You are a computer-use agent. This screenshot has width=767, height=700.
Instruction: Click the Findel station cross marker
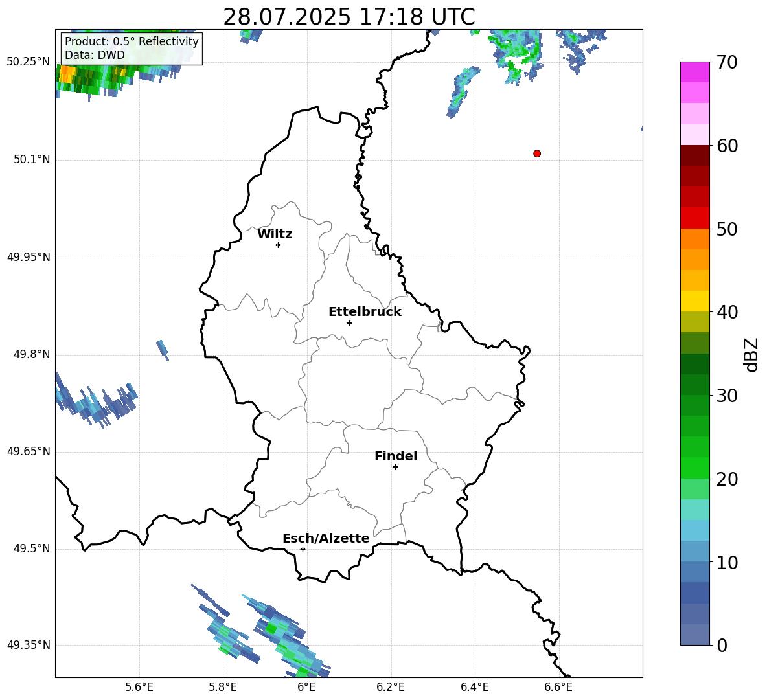tap(395, 468)
